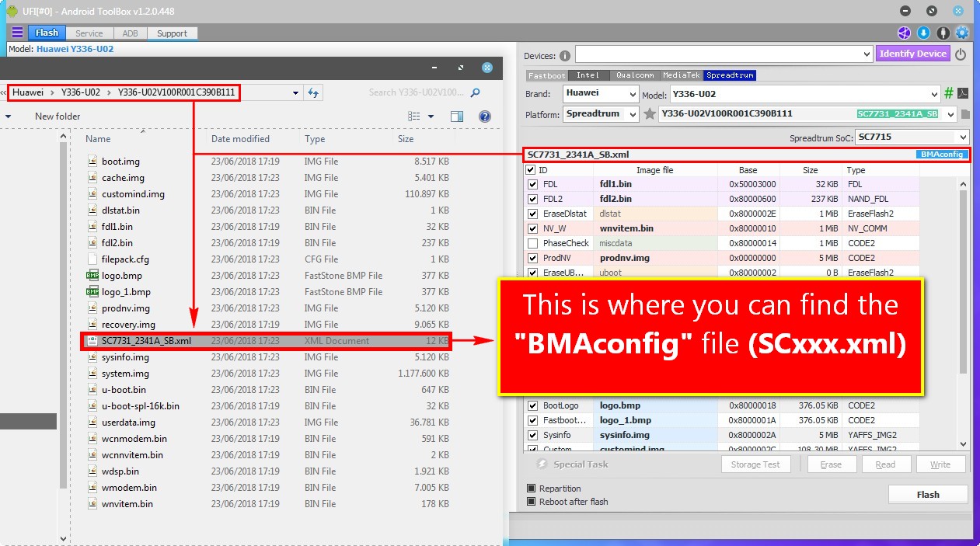Toggle the select-all ID checkbox in header

click(532, 170)
